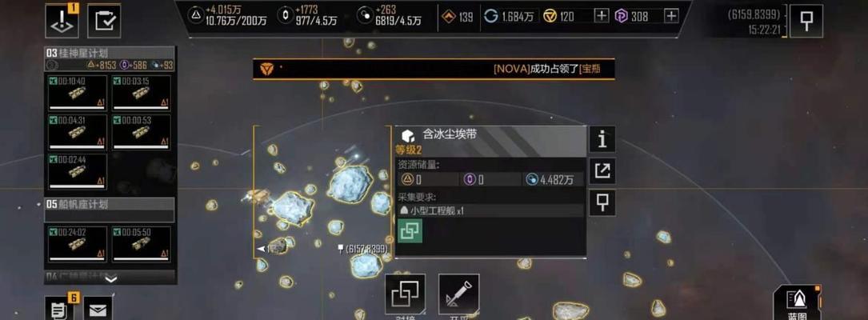Click the NOVA occupation notification banner
This screenshot has width=868, height=320.
pyautogui.click(x=434, y=69)
